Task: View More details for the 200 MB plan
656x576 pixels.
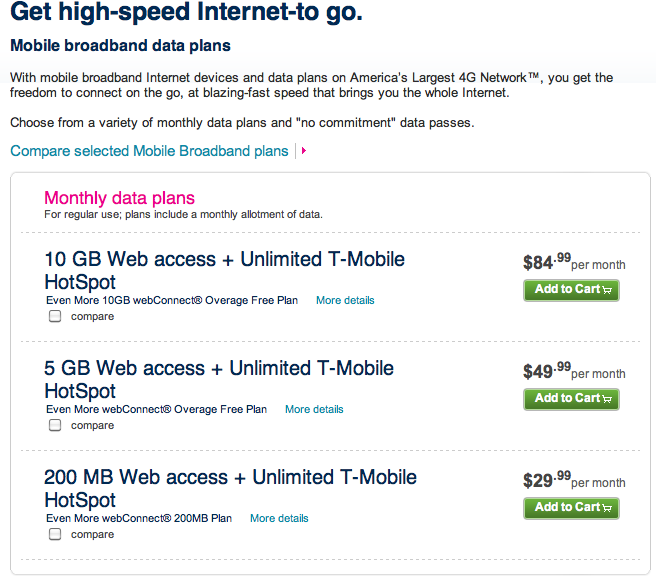Action: click(x=279, y=518)
